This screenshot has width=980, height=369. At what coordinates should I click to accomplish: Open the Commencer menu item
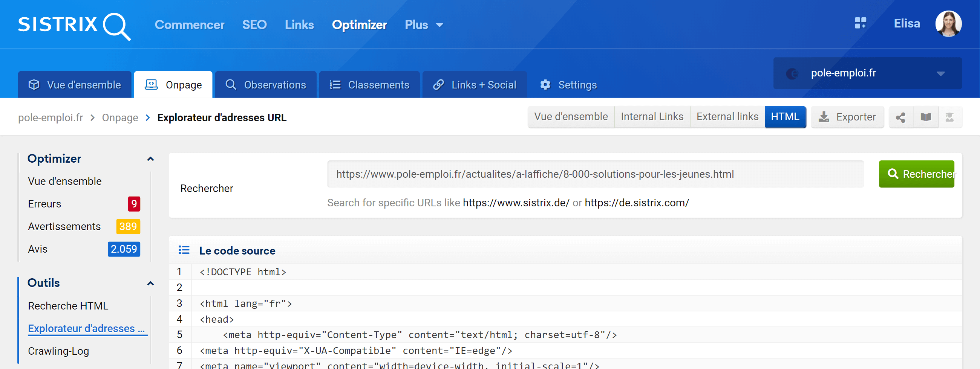click(190, 25)
